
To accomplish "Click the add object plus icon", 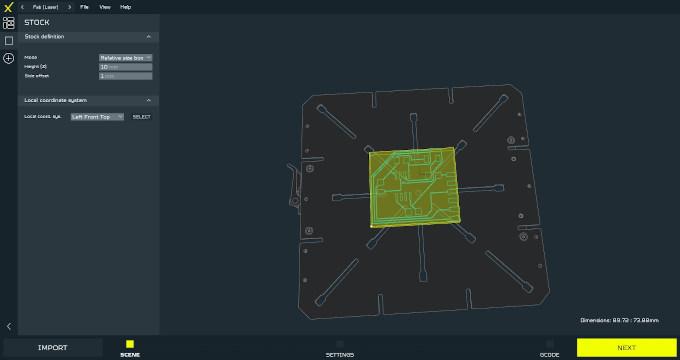I will (9, 58).
